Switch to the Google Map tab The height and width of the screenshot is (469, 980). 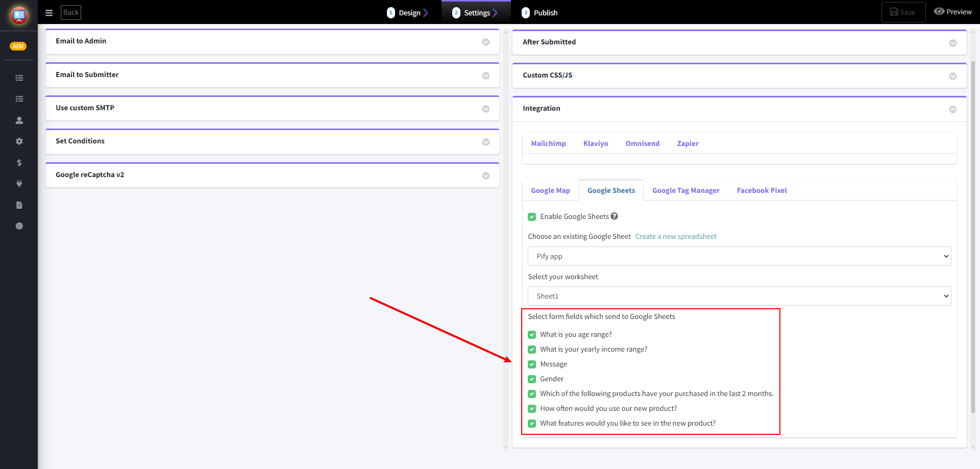(550, 190)
